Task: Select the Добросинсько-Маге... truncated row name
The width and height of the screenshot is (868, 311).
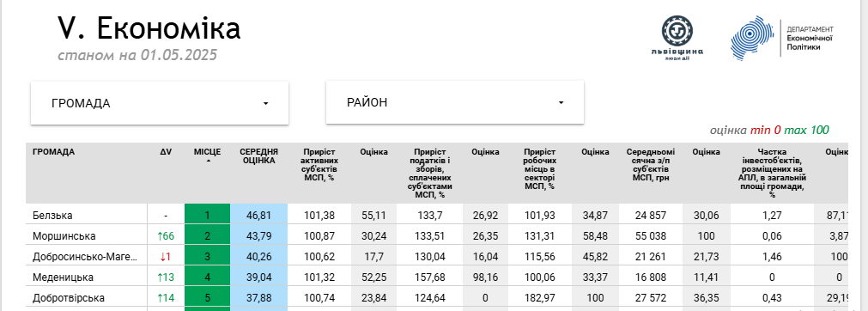Action: [x=84, y=257]
